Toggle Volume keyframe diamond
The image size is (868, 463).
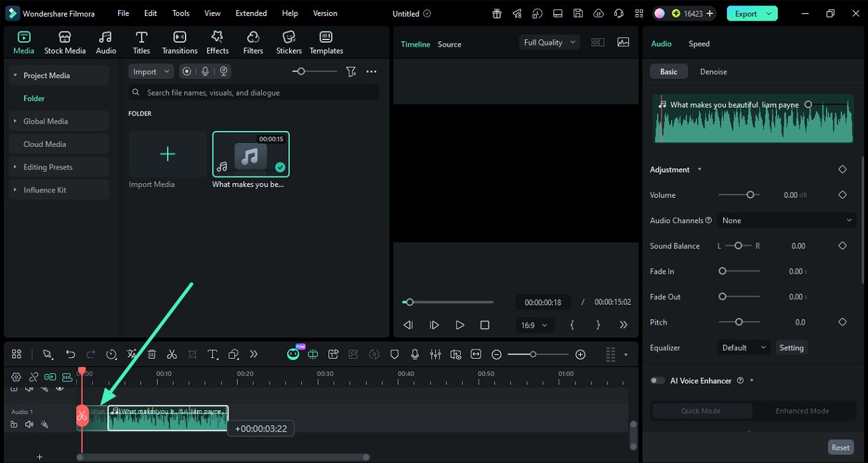[x=842, y=195]
